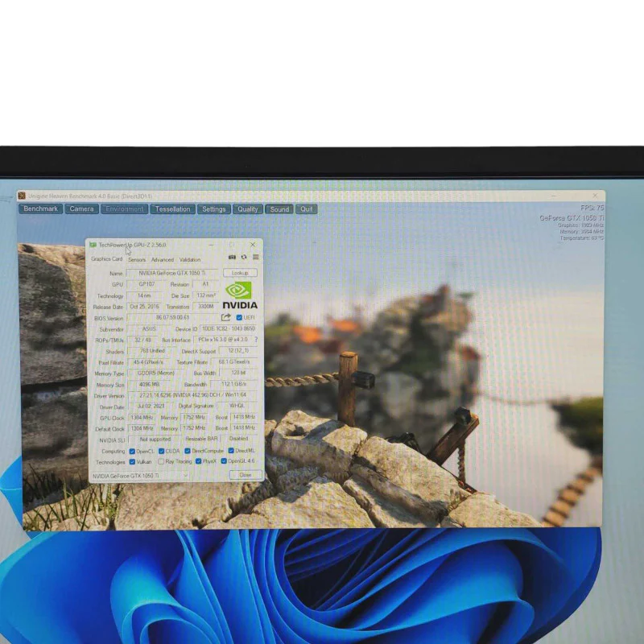Open Settings in Heaven Benchmark

pyautogui.click(x=214, y=209)
